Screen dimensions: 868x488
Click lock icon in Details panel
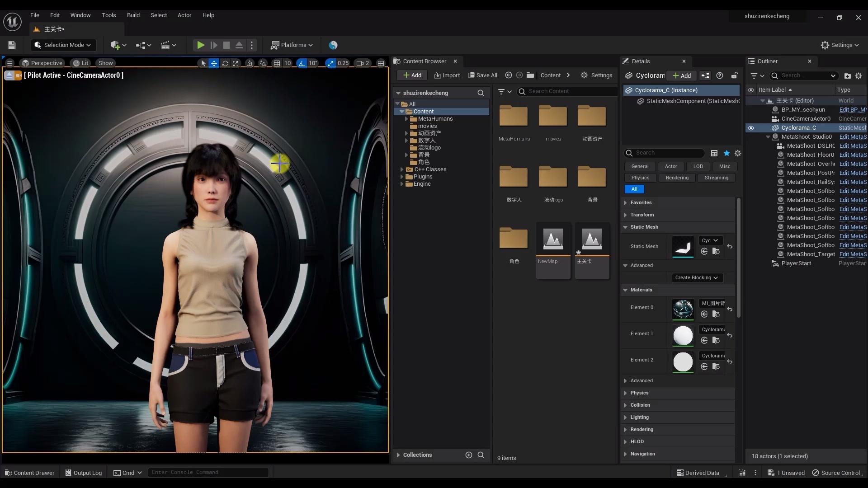coord(735,75)
